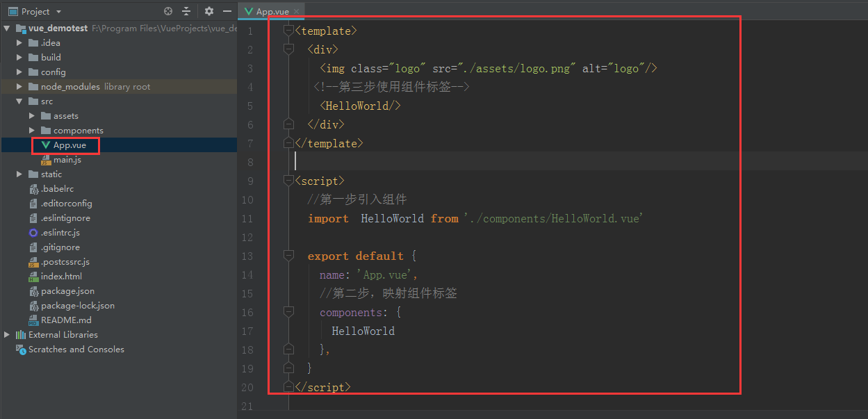
Task: Click the .gitignore file icon
Action: click(x=33, y=247)
